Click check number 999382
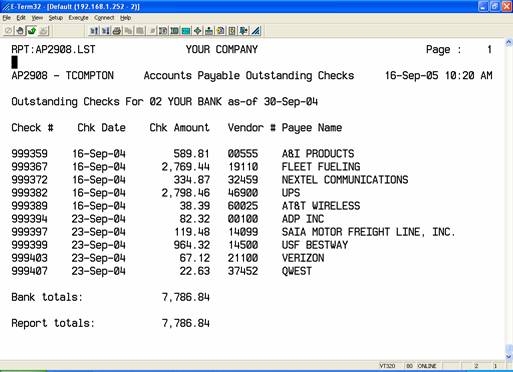 tap(29, 193)
